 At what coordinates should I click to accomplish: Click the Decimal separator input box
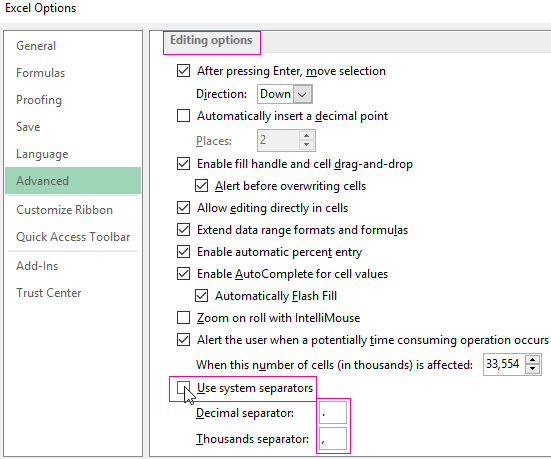[x=333, y=413]
